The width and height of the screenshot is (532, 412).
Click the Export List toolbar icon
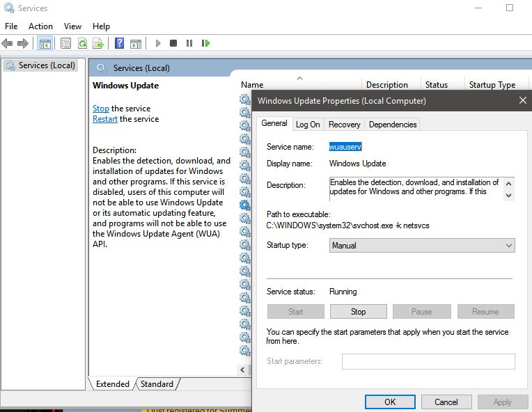coord(98,43)
